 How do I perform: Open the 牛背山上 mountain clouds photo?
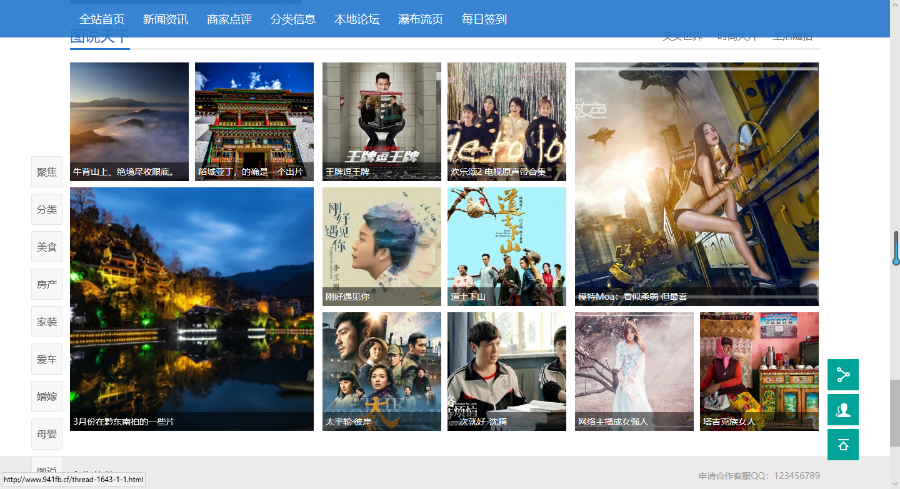[129, 122]
